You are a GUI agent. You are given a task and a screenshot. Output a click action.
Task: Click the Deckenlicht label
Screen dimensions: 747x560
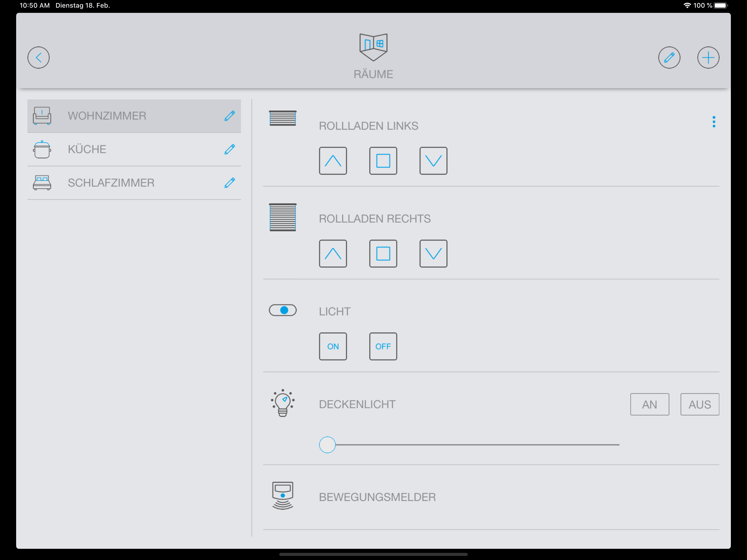pos(357,404)
